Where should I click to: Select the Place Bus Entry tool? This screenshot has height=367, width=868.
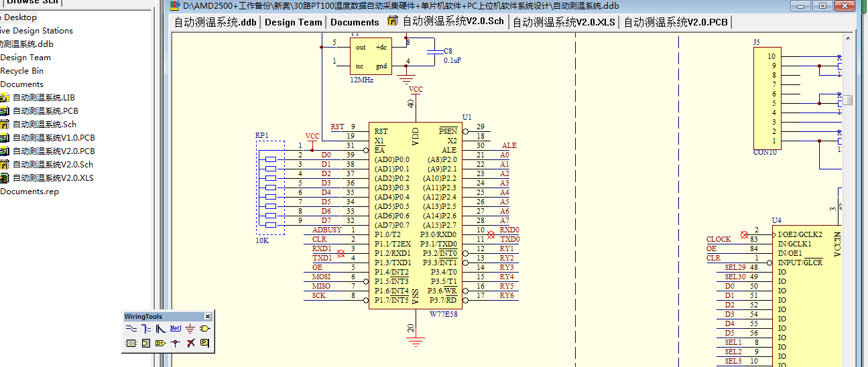(x=161, y=329)
